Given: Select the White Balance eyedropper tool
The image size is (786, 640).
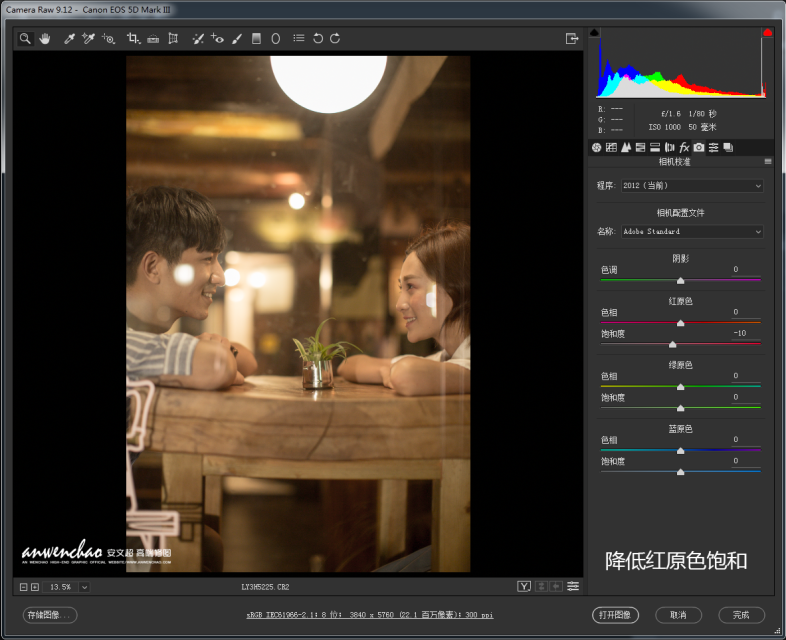Looking at the screenshot, I should coord(69,39).
